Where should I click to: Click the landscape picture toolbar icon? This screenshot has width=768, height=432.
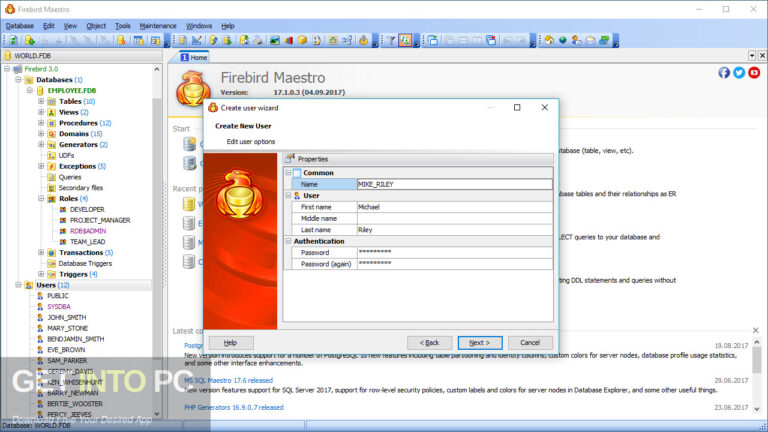click(274, 41)
